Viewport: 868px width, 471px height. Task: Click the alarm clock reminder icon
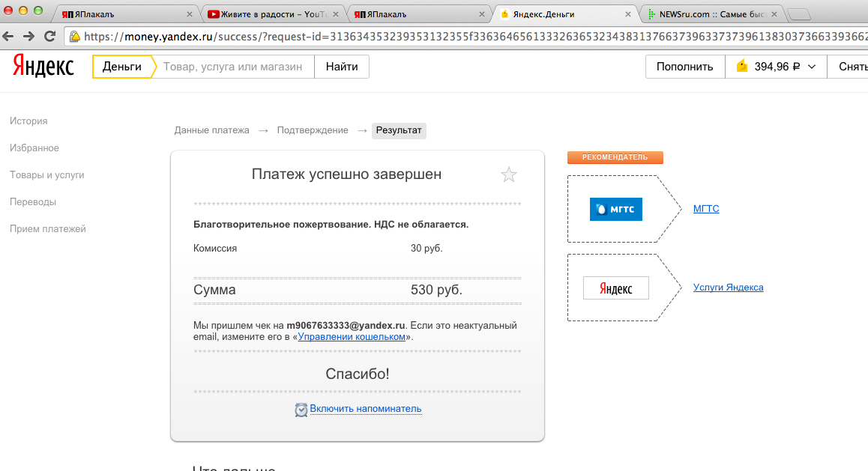[301, 410]
